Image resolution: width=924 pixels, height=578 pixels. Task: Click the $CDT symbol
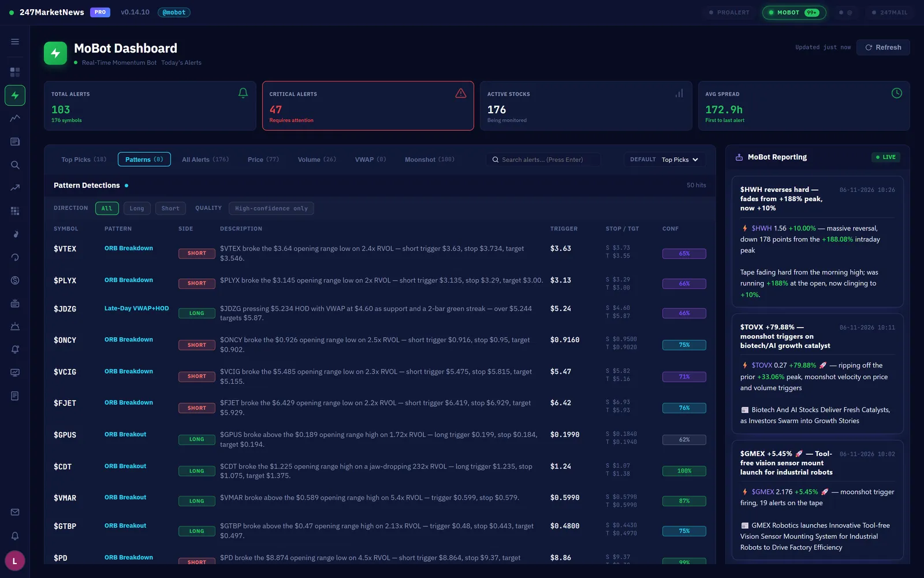coord(62,466)
